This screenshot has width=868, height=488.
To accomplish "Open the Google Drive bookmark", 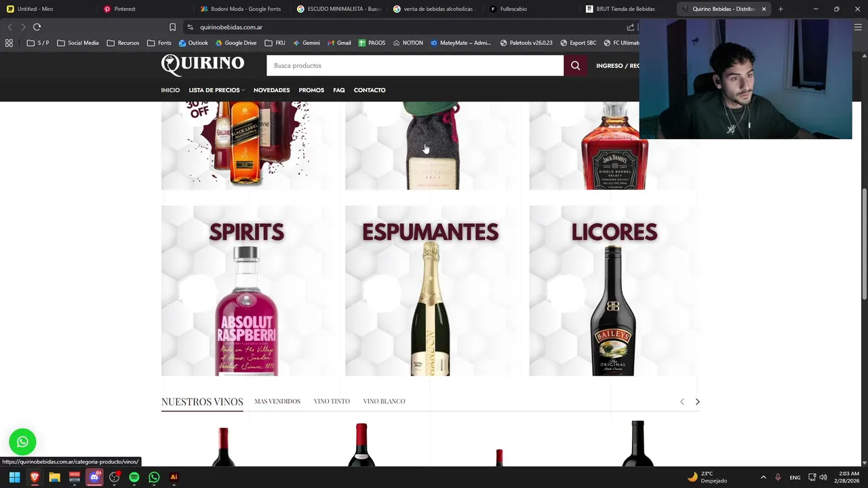I will pyautogui.click(x=236, y=43).
